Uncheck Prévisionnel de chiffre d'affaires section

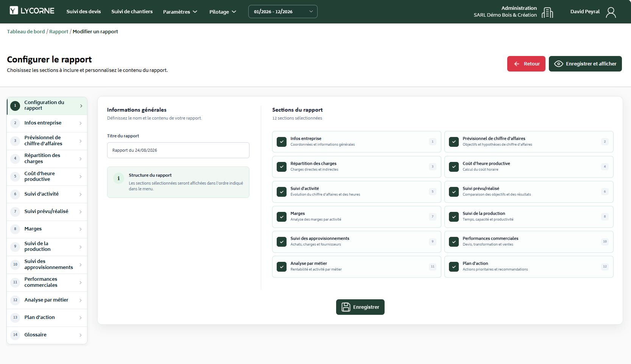(454, 142)
